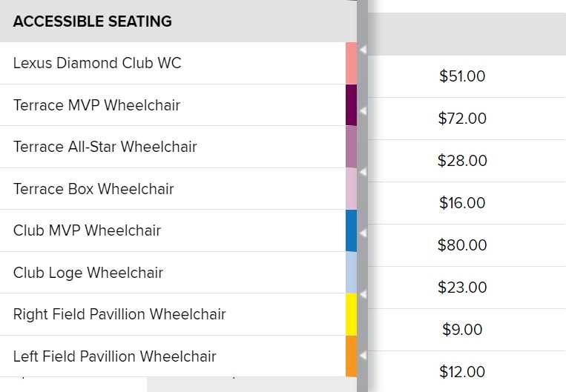This screenshot has width=566, height=392.
Task: Choose Terrace MVP Wheelchair option
Action: (x=96, y=105)
